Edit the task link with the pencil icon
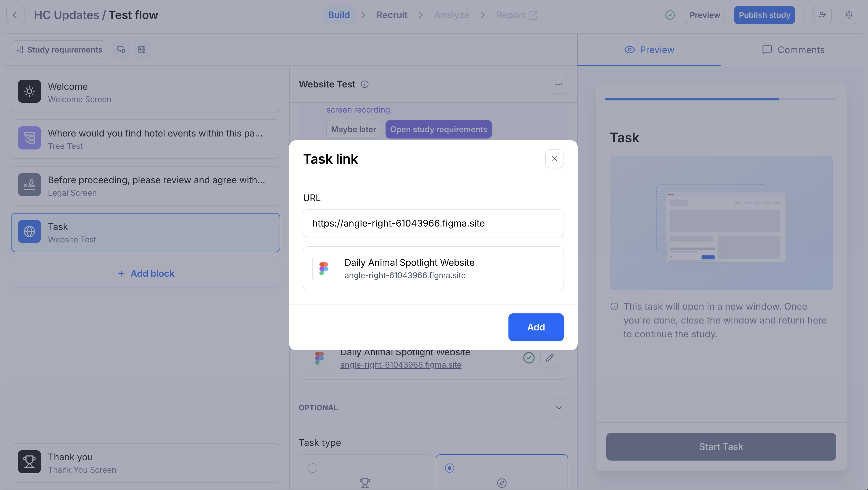Screen dimensions: 868x490 550,358
